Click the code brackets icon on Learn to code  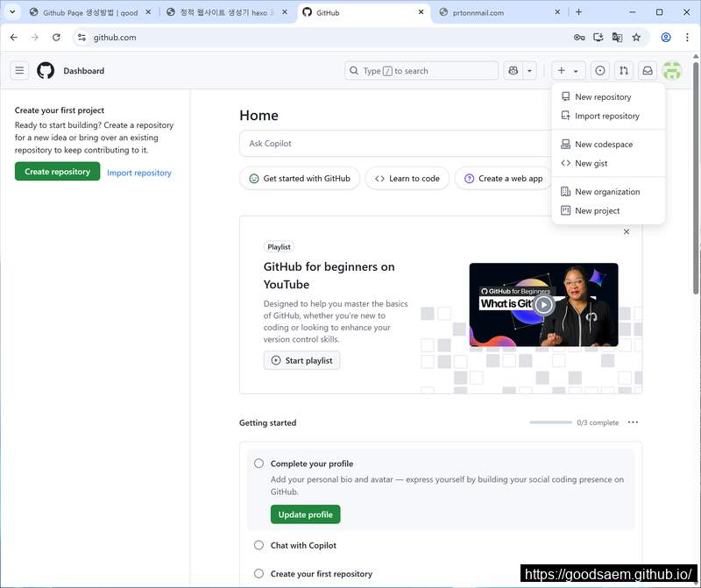coord(379,179)
